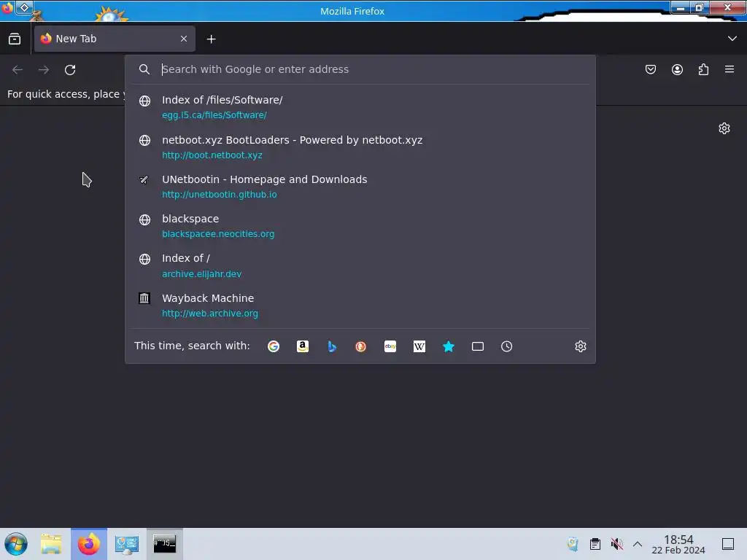Open the Wayback Machine suggestion

point(360,306)
